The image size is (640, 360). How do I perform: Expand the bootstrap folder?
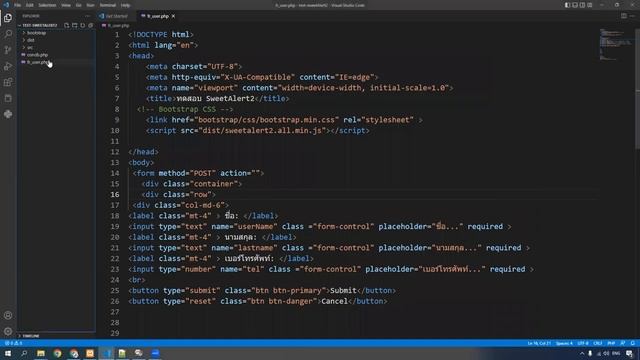pos(36,33)
